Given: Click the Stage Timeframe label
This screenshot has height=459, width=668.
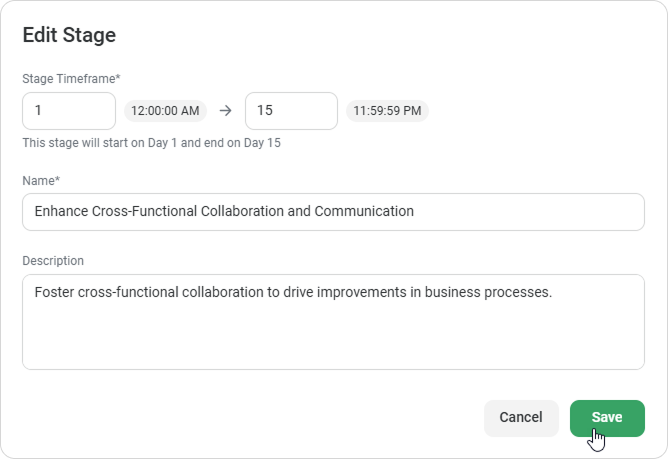Looking at the screenshot, I should point(71,78).
